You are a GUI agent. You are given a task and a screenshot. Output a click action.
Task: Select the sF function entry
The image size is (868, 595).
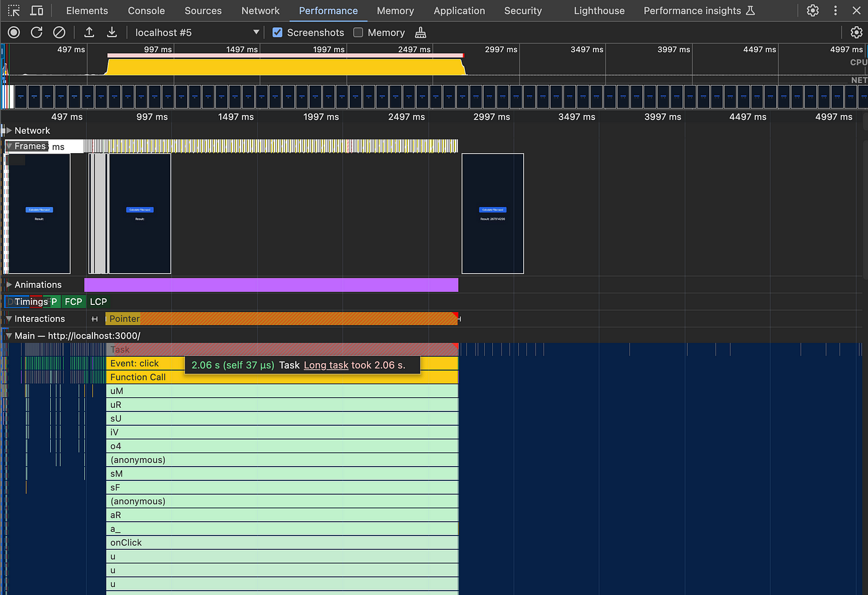[282, 487]
